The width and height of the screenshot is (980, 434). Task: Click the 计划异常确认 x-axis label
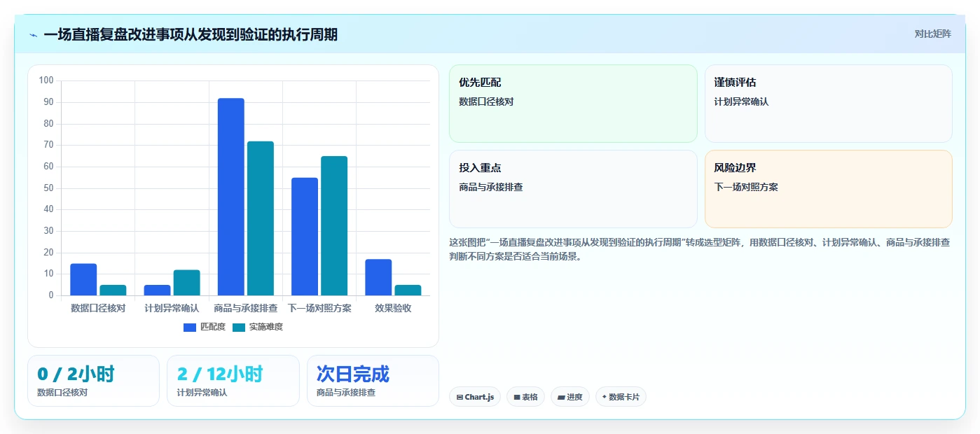(x=172, y=308)
